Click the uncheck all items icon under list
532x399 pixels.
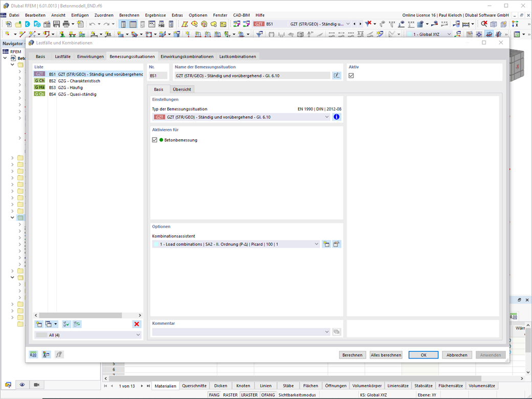77,324
